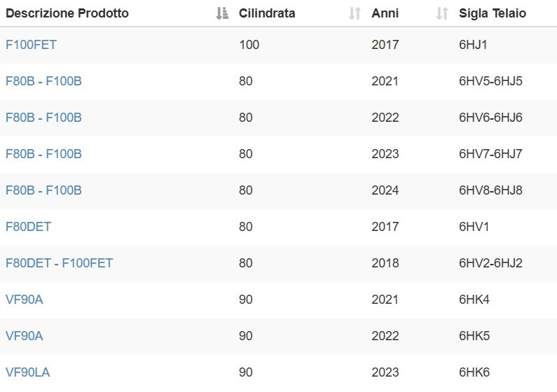Open F80B - F100B 2022 link
The image size is (557, 392).
click(43, 118)
